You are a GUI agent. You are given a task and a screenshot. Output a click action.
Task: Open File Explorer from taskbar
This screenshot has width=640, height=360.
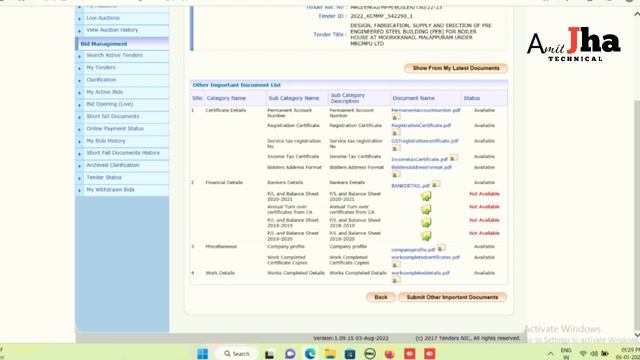[330, 353]
